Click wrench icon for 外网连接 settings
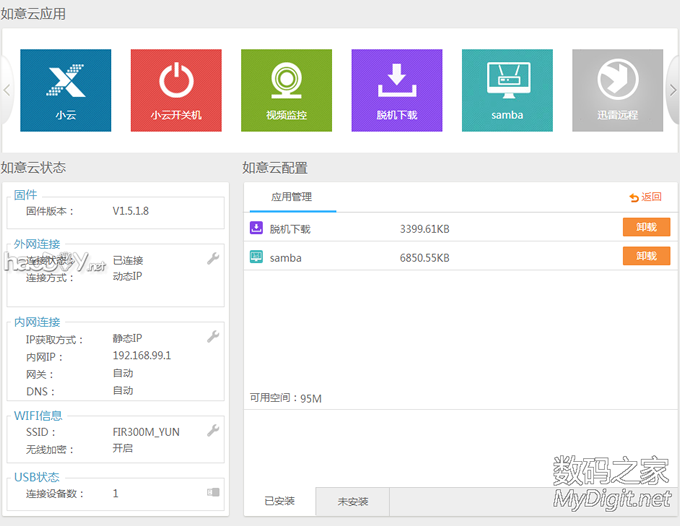This screenshot has height=526, width=680. pos(212,259)
